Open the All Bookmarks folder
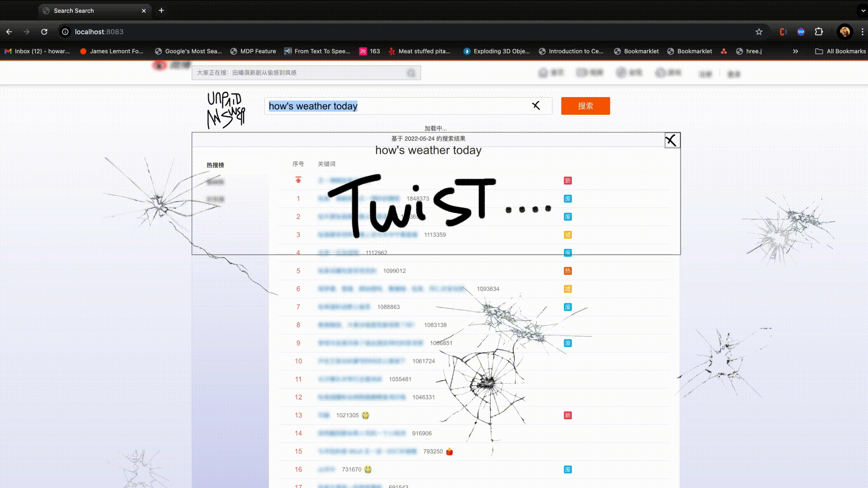This screenshot has width=868, height=488. tap(840, 51)
